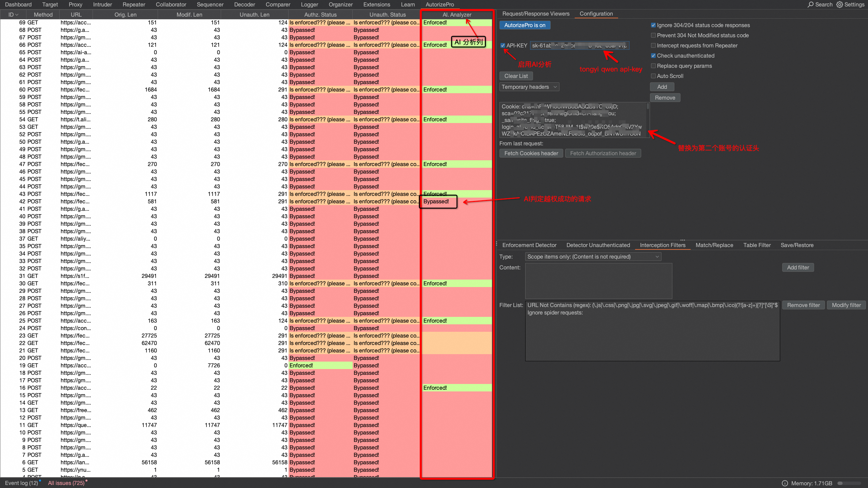Click the Search magnifier icon
Image resolution: width=868 pixels, height=488 pixels.
point(810,4)
